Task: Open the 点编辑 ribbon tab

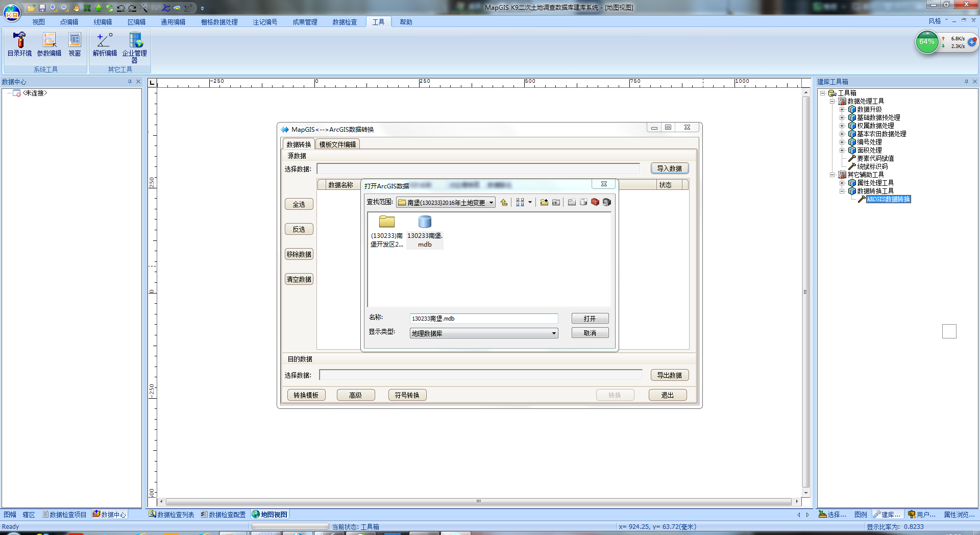Action: [69, 22]
